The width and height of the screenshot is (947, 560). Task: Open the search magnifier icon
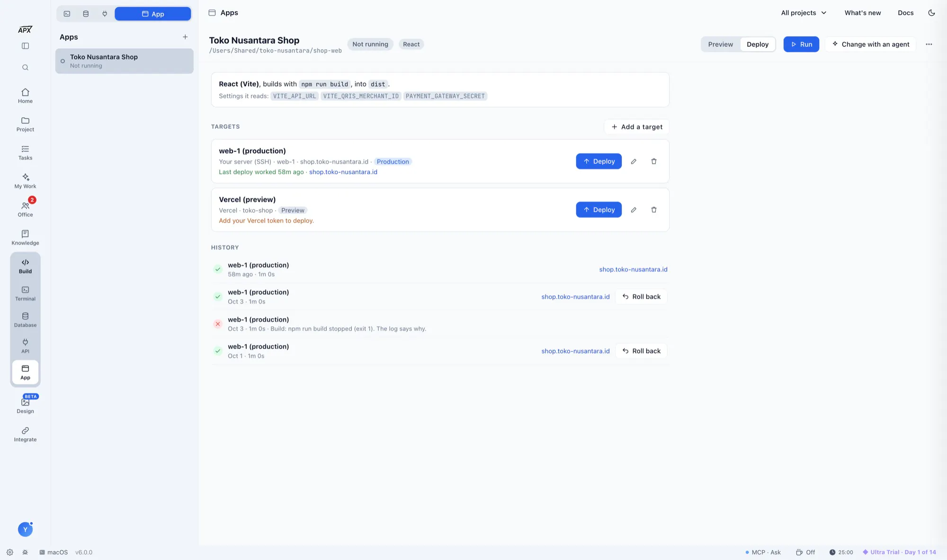[25, 67]
